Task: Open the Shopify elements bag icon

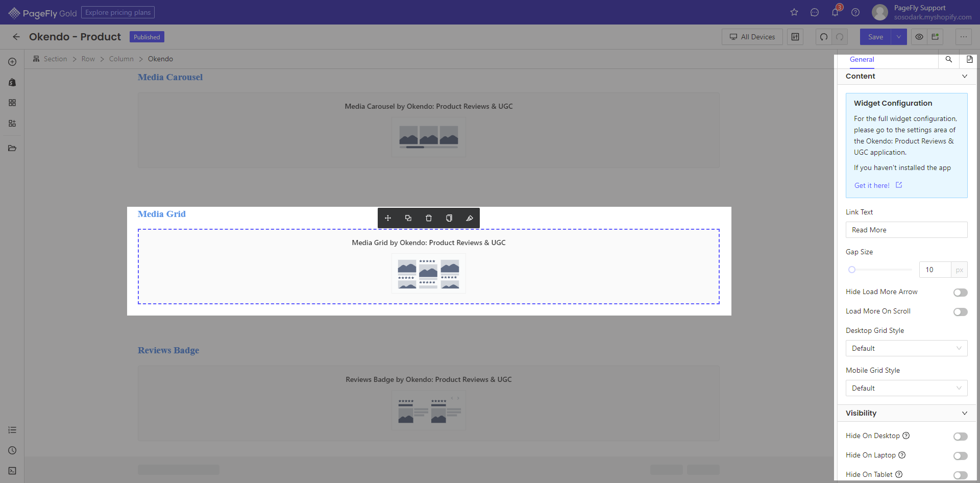Action: (x=12, y=82)
